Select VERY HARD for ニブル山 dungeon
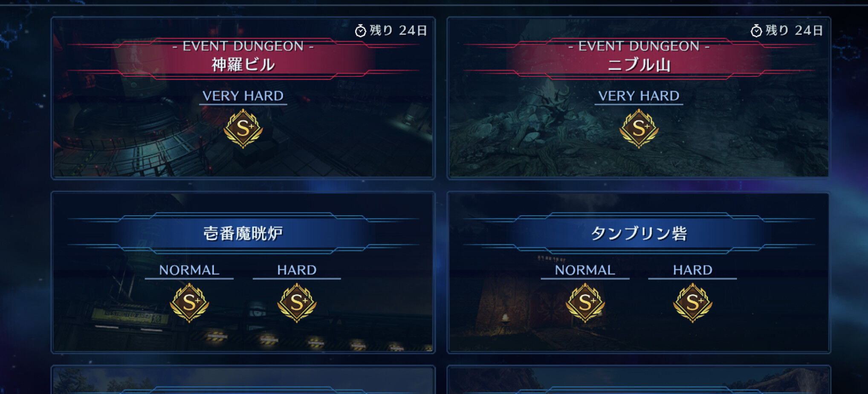The width and height of the screenshot is (868, 394). click(639, 96)
